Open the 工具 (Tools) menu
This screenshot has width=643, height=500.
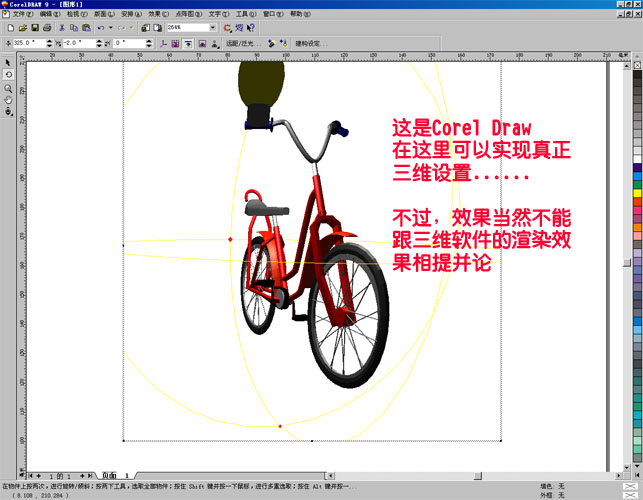click(x=246, y=14)
